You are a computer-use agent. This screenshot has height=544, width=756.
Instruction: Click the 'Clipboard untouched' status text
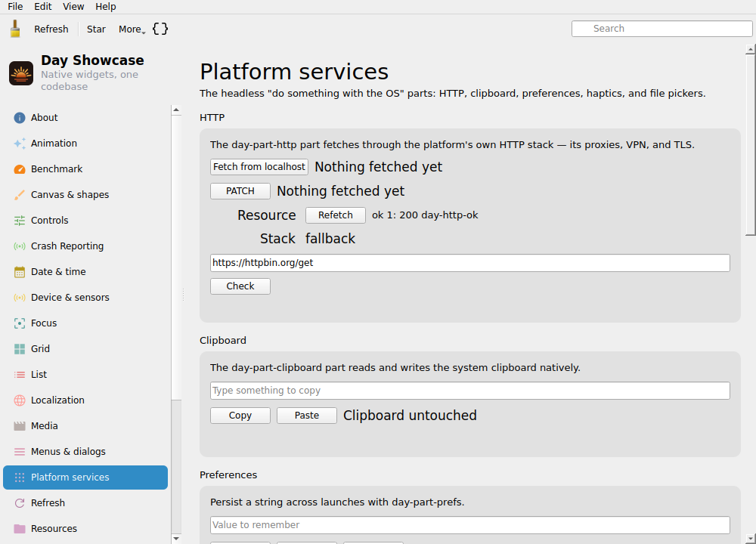click(x=410, y=416)
